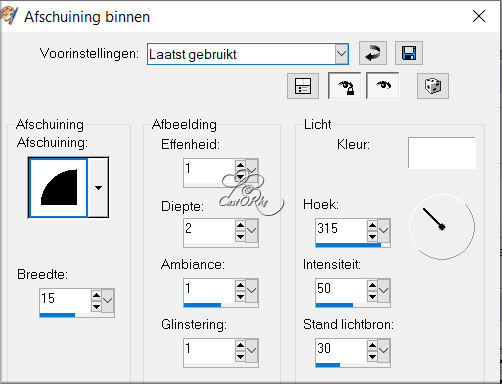The image size is (502, 384).
Task: Select the bevel shape preview thumbnail
Action: pyautogui.click(x=58, y=188)
